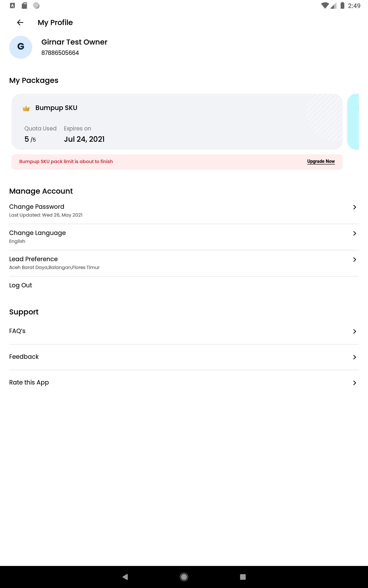Tap the chevron beside FAQ's
368x588 pixels.
pos(355,331)
